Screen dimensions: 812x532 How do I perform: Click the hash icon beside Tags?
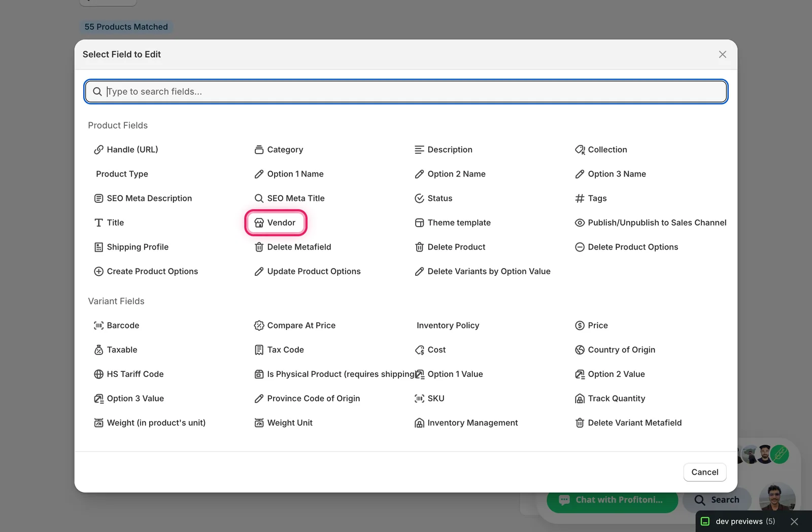pyautogui.click(x=580, y=198)
